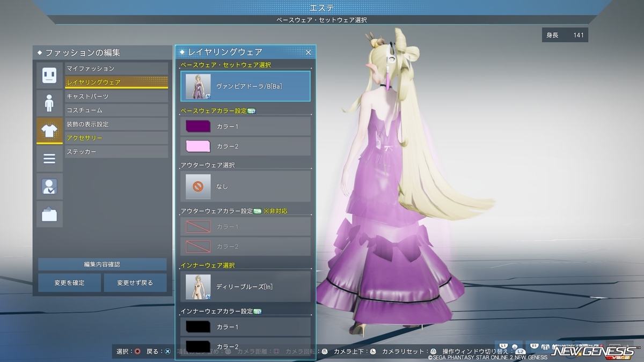Viewport: 644px width, 362px height.
Task: Click the prohibited sign outerwear icon
Action: (x=197, y=186)
